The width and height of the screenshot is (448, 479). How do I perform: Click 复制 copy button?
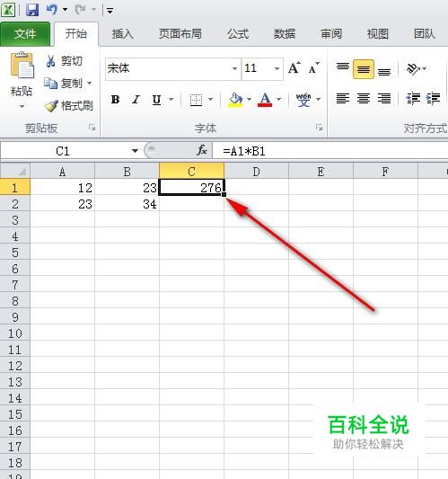(x=64, y=83)
